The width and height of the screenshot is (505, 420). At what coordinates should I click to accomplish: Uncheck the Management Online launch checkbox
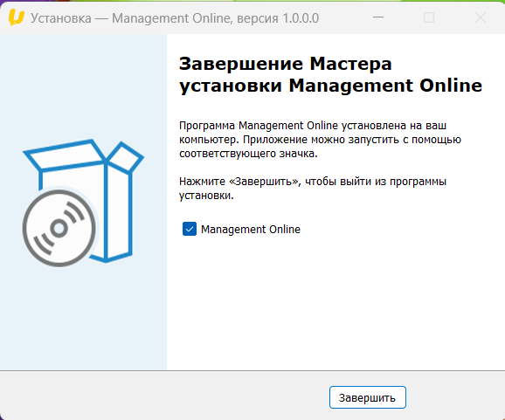(190, 229)
